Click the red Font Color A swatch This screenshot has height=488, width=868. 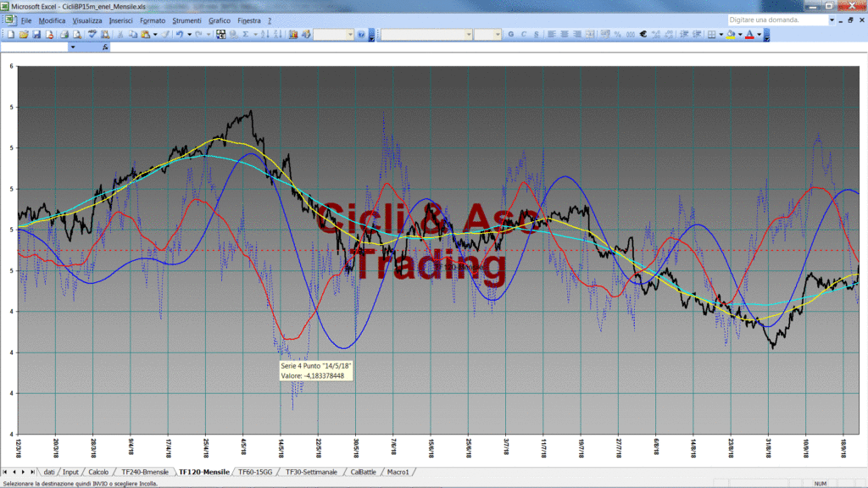pyautogui.click(x=749, y=34)
